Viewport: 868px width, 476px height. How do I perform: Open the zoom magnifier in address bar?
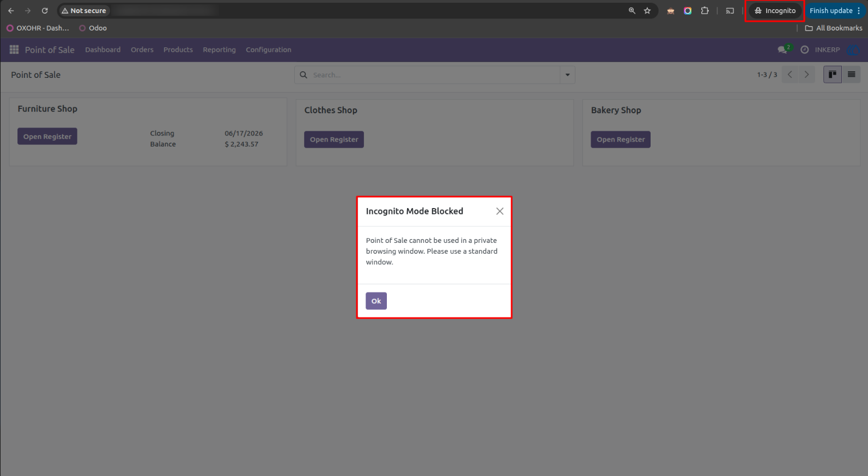pos(632,10)
